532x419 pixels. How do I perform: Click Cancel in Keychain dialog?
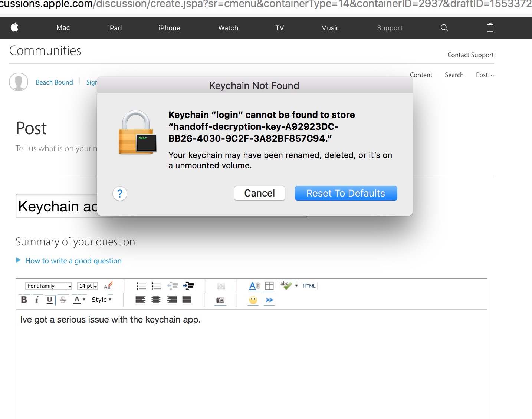point(260,193)
